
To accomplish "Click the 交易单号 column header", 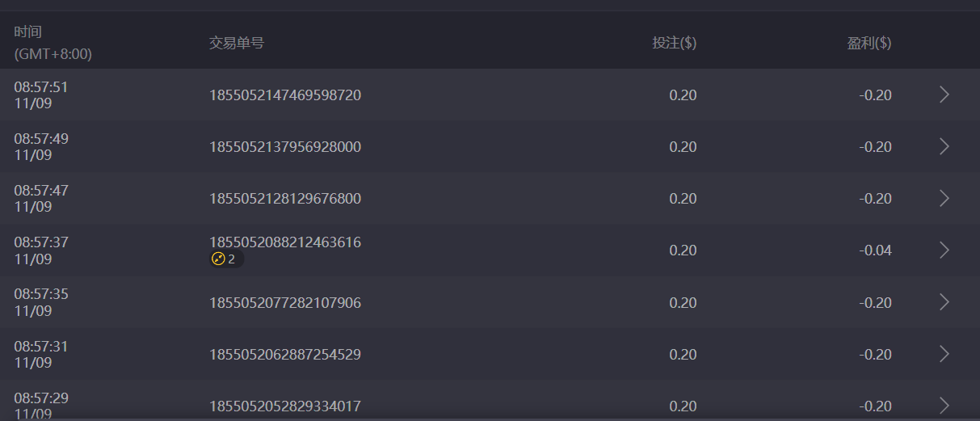I will [x=236, y=44].
